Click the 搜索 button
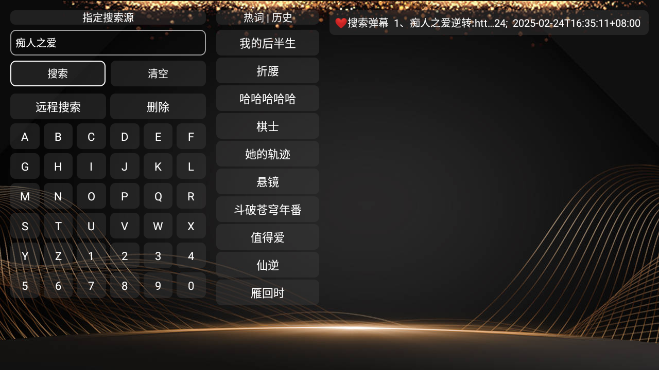659x370 pixels. coord(58,74)
